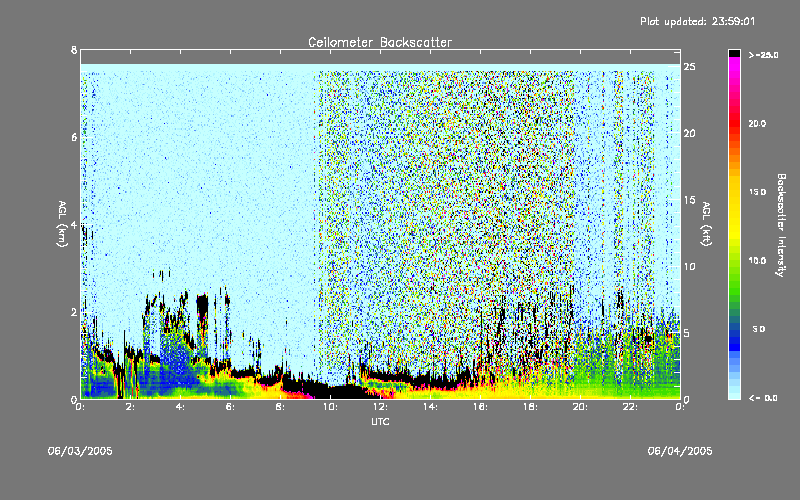Click the end date 06/04/2005 label
This screenshot has width=800, height=500.
pos(680,451)
